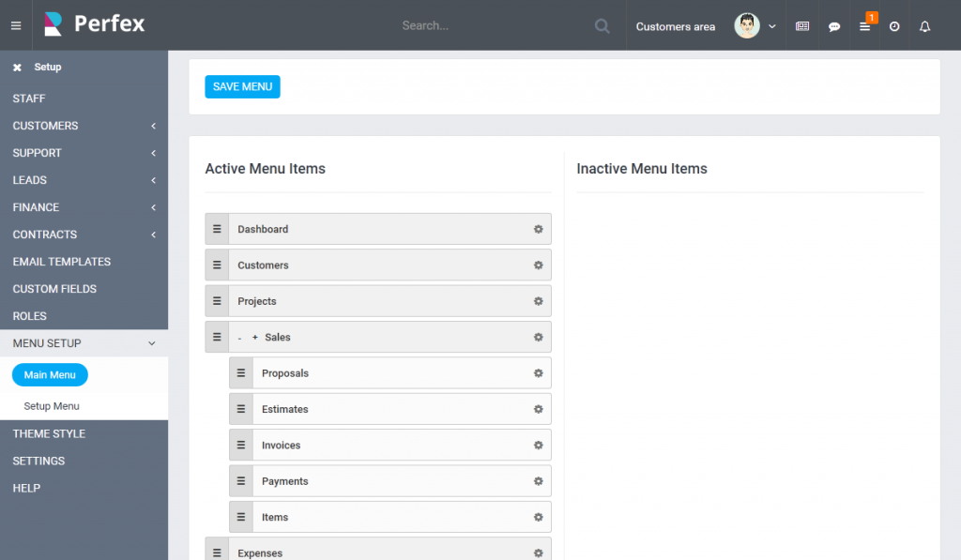Viewport: 961px width, 560px height.
Task: View to-do items via icon with orange badge
Action: coord(864,26)
